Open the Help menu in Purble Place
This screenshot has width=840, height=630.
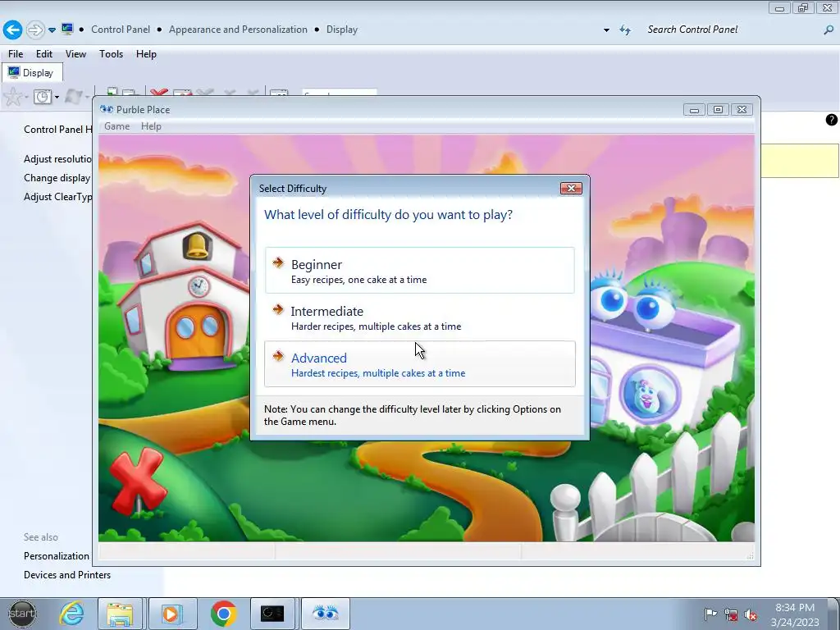[x=151, y=126]
